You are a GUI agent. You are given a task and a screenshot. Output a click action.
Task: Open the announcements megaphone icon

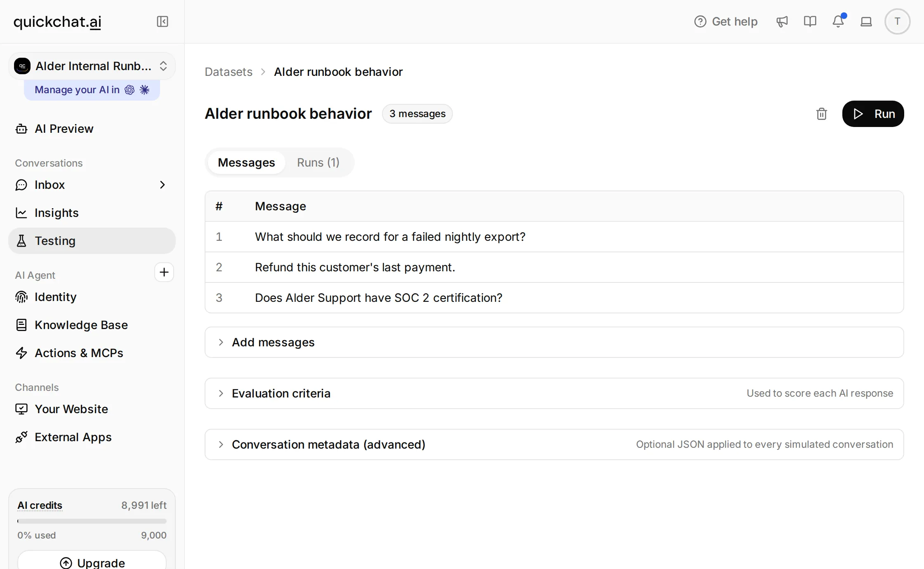(x=782, y=21)
